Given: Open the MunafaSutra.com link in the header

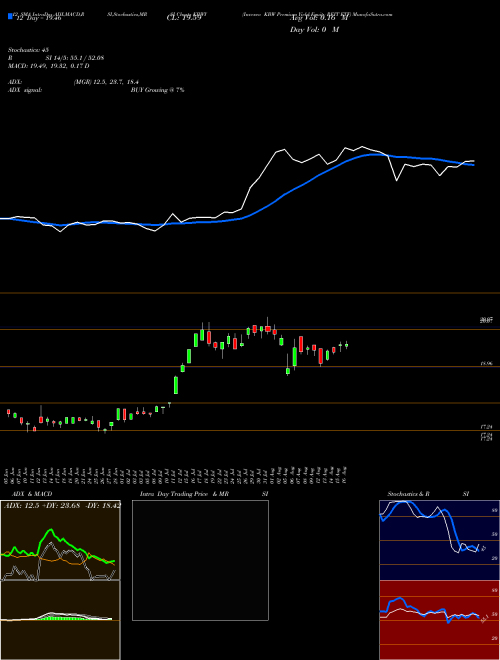Looking at the screenshot, I should (373, 14).
